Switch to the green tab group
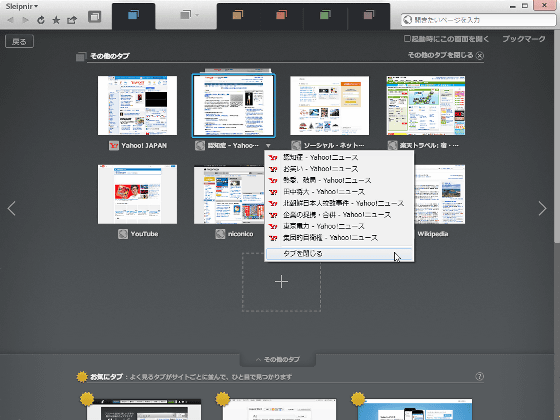Viewport: 560px width, 420px height. (x=325, y=15)
